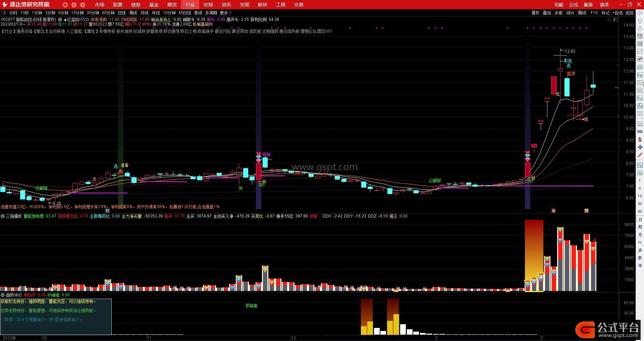Navigate forward with the right arrow icon
Viewport: 644px width, 341px height.
click(x=83, y=5)
